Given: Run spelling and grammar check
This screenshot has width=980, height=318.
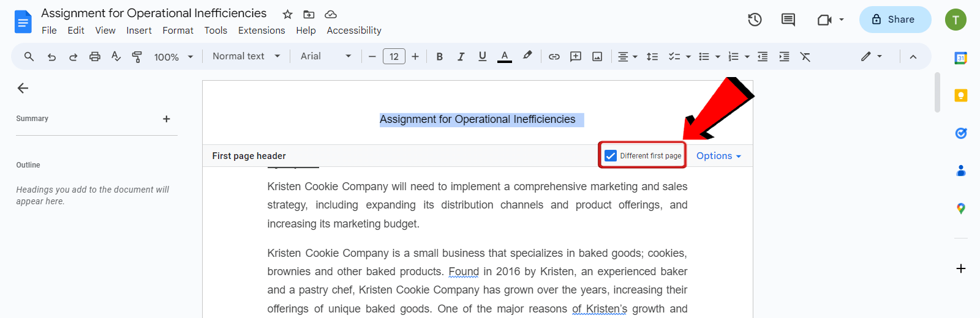Looking at the screenshot, I should point(116,56).
